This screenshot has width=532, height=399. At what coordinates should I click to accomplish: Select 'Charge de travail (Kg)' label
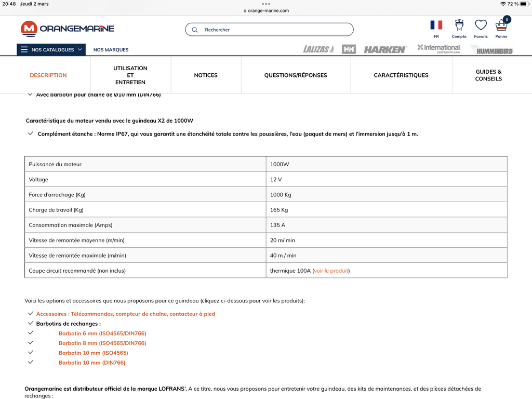pyautogui.click(x=56, y=210)
